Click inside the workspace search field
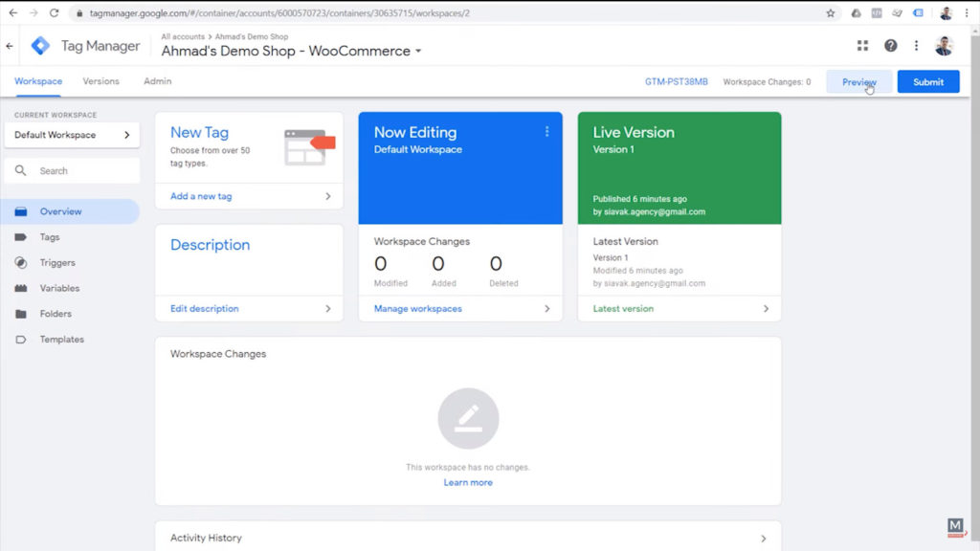980x551 pixels. tap(77, 168)
